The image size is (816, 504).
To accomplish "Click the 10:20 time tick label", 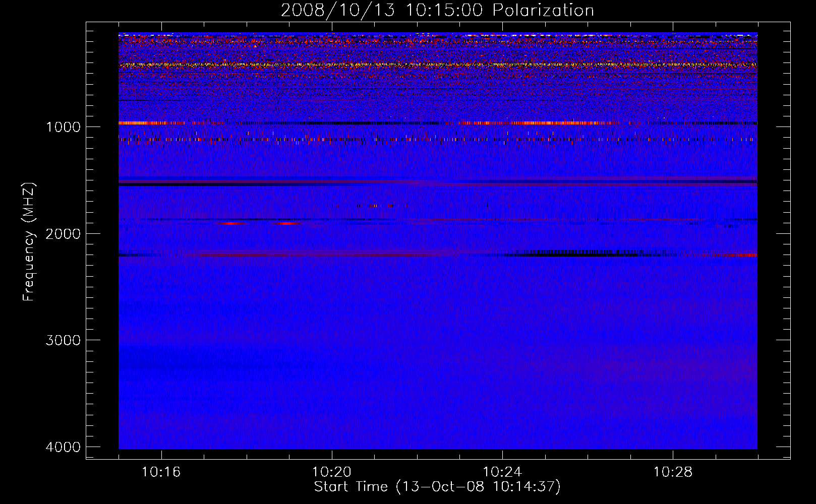I will 331,472.
